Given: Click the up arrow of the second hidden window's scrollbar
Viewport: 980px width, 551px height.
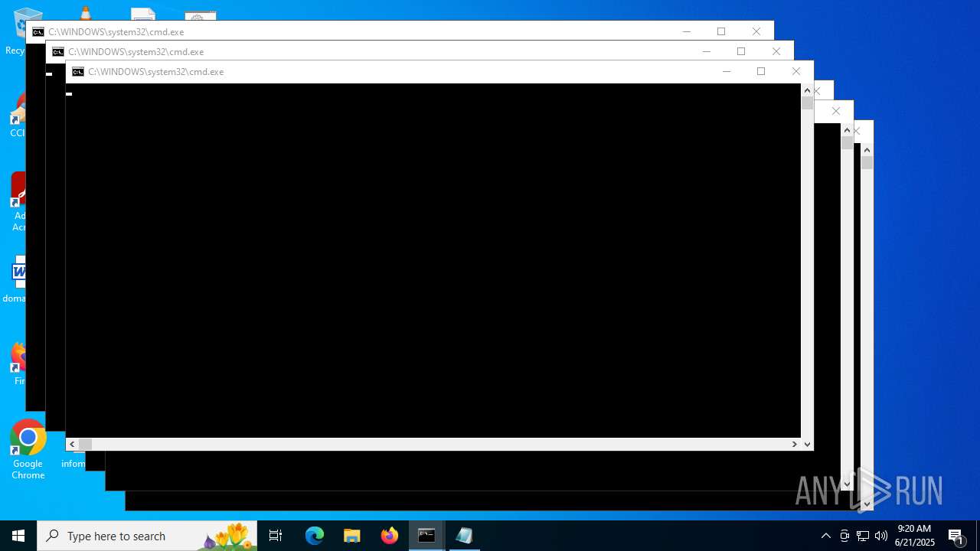Looking at the screenshot, I should pyautogui.click(x=847, y=130).
